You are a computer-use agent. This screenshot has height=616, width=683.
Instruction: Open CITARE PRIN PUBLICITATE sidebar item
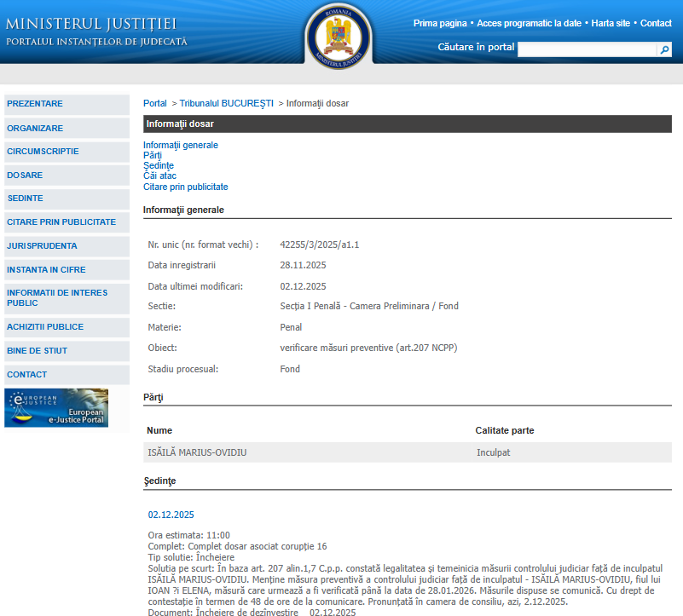[x=61, y=222]
